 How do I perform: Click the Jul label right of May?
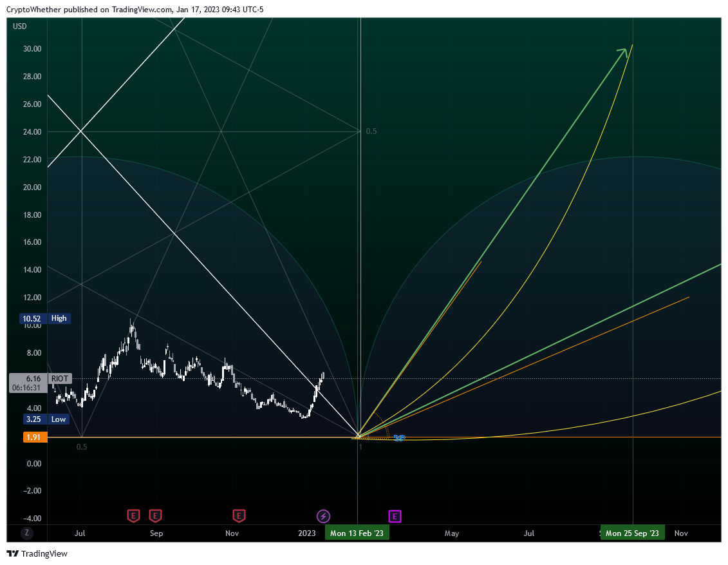coord(529,533)
